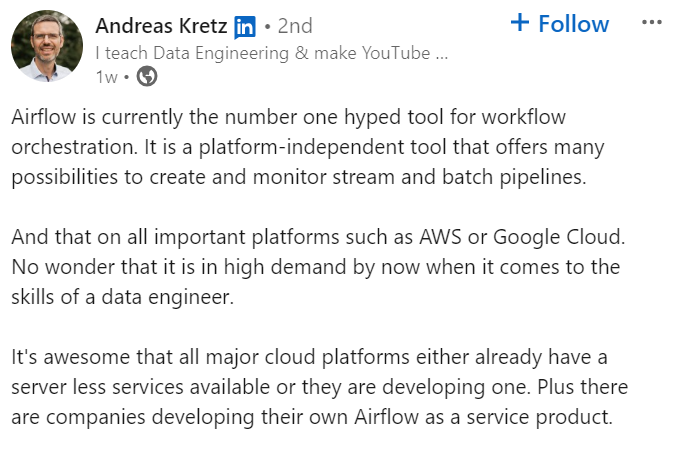The width and height of the screenshot is (679, 452).
Task: Click the line starting 'No wonder that it is'
Action: click(316, 269)
